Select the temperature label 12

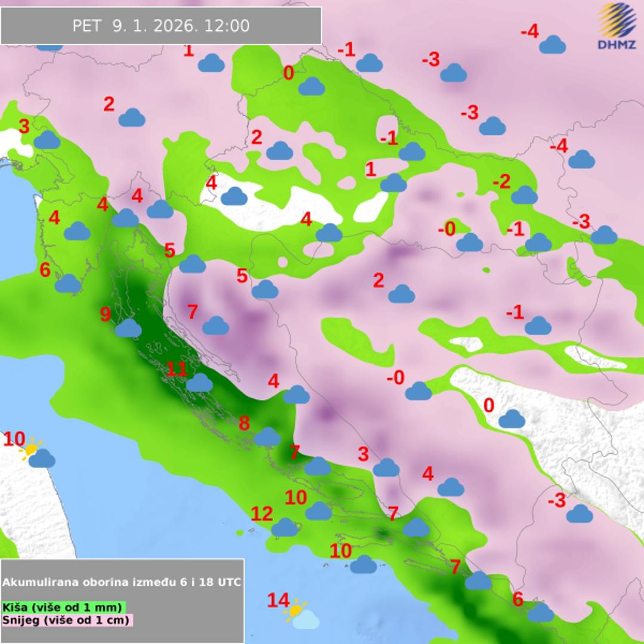pyautogui.click(x=261, y=513)
